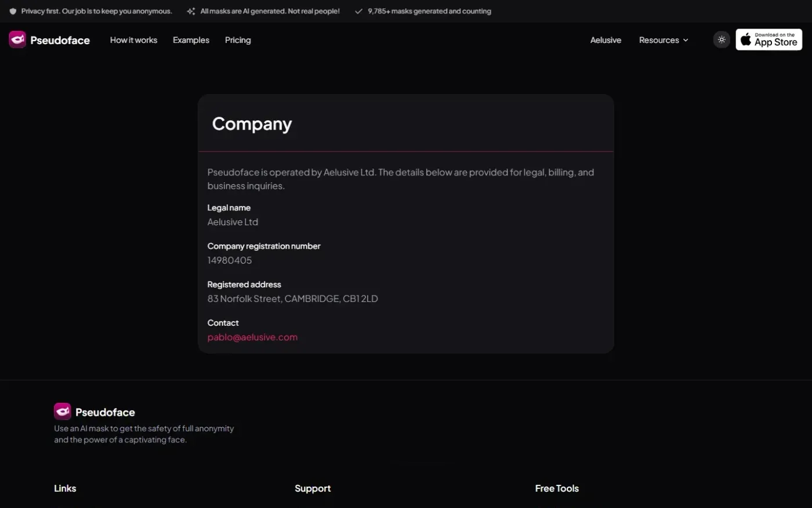Click the Legal name label
The height and width of the screenshot is (508, 812).
pyautogui.click(x=229, y=207)
